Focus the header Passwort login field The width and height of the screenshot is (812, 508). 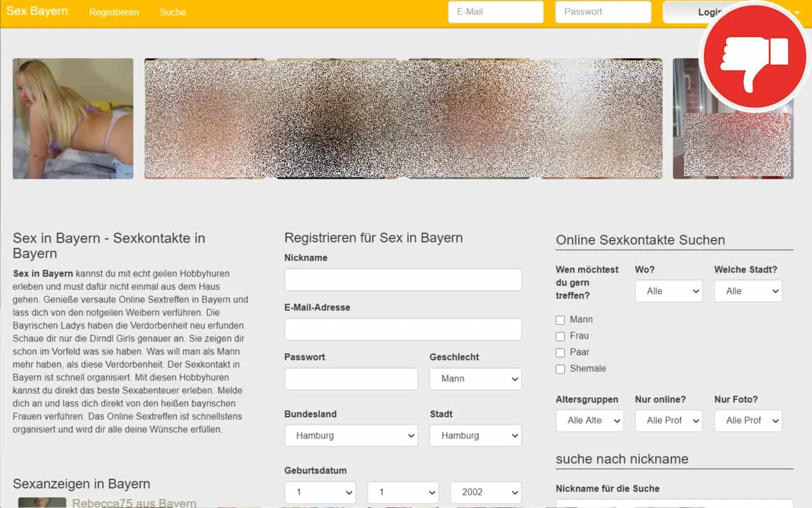(602, 12)
